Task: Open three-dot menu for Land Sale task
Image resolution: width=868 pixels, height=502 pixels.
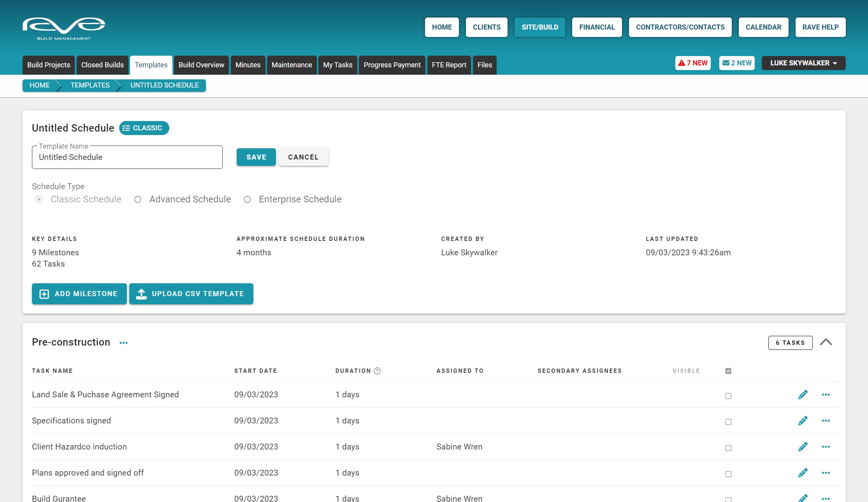Action: tap(826, 395)
